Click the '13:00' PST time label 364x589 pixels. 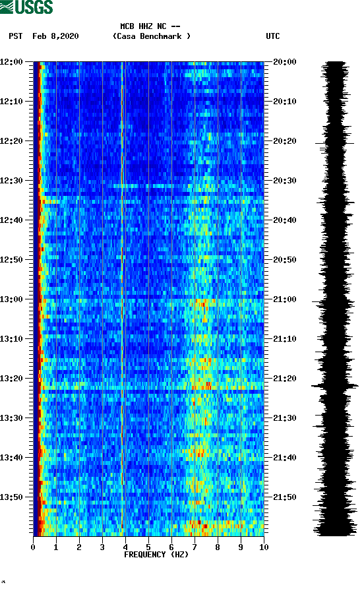click(x=11, y=299)
